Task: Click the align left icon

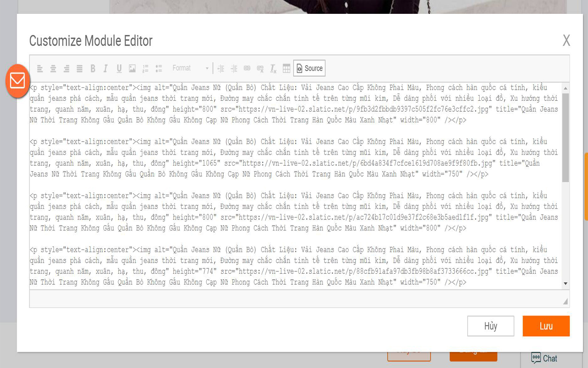Action: 40,69
